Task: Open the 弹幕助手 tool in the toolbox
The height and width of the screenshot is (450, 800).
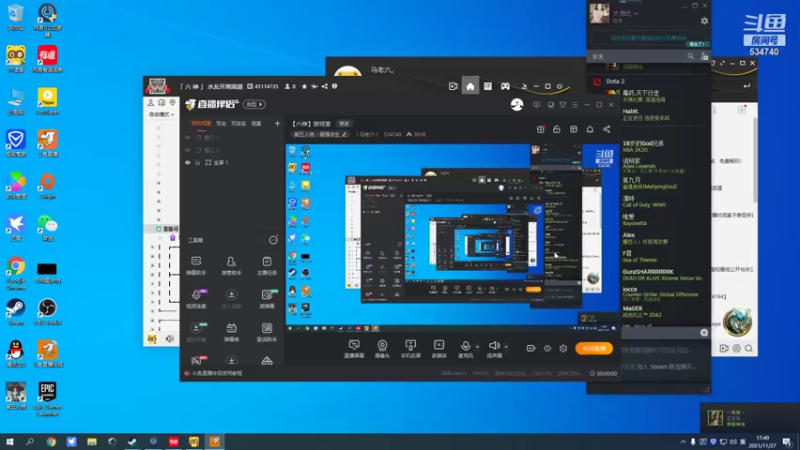Action: click(x=196, y=265)
